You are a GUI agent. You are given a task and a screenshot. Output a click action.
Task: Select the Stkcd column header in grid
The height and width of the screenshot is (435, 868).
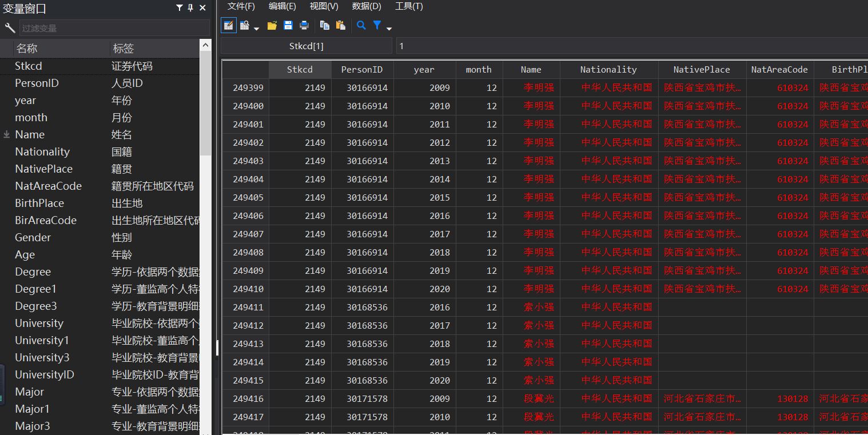[x=300, y=70]
